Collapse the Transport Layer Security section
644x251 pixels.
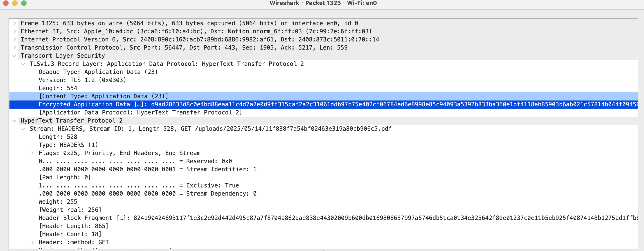pyautogui.click(x=14, y=56)
